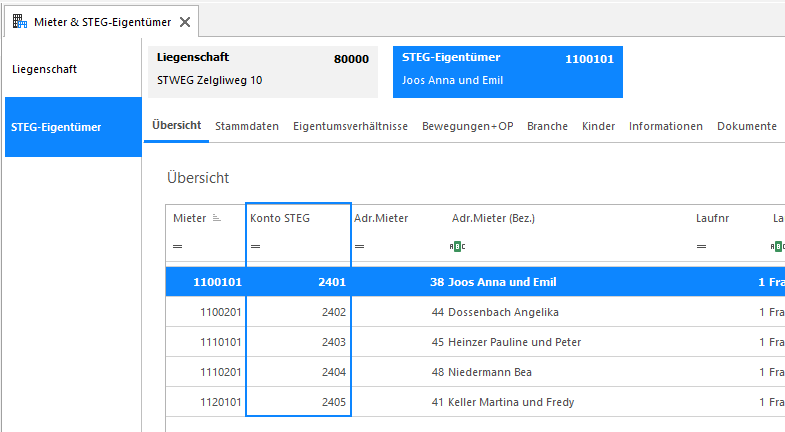Screen dimensions: 785x432
Task: Click the cell Heinzer Pauline und Peter
Action: (514, 342)
